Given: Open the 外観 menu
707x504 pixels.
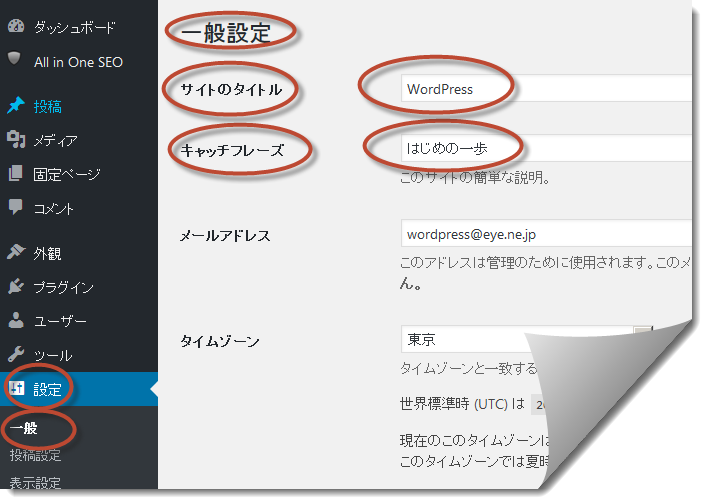Looking at the screenshot, I should 48,253.
